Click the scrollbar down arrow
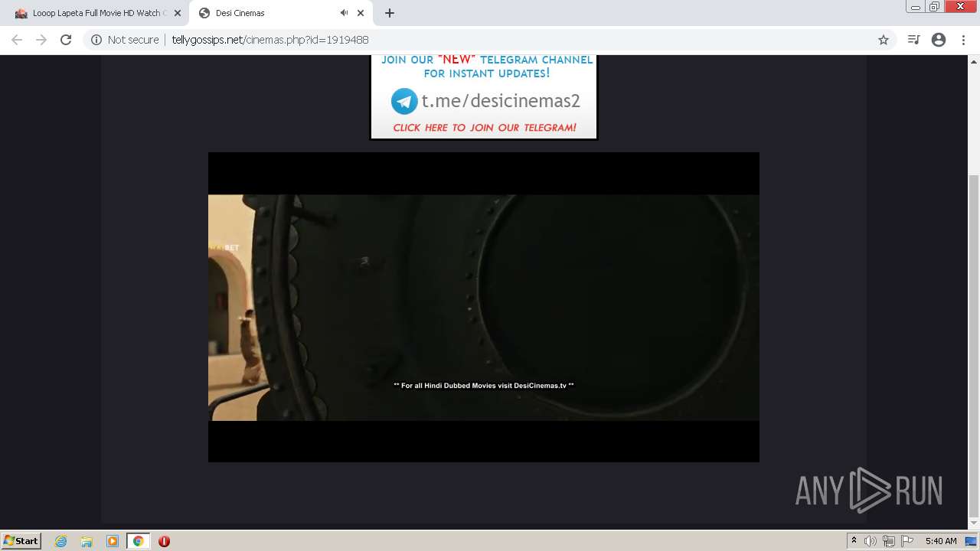The height and width of the screenshot is (551, 980). pyautogui.click(x=974, y=523)
